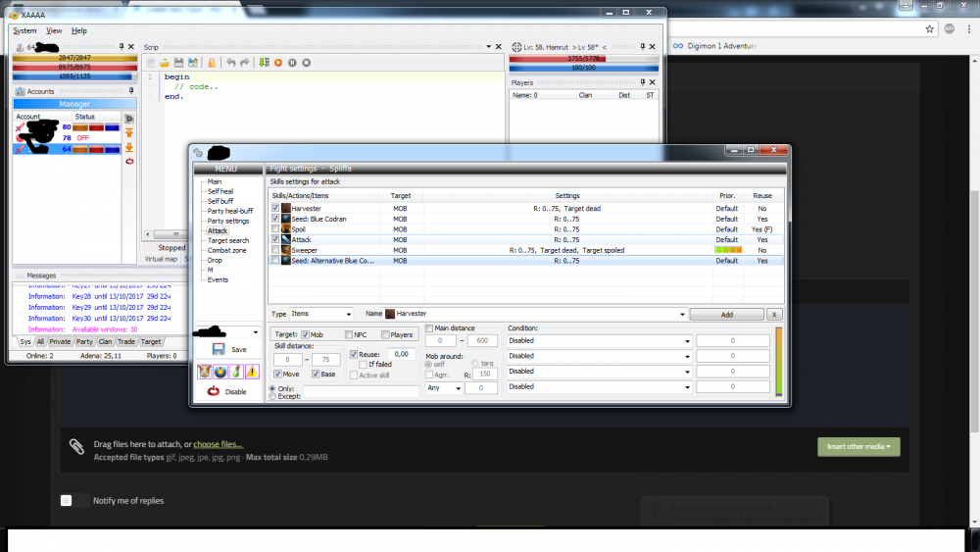Open the View menu
This screenshot has height=552, width=980.
click(54, 30)
